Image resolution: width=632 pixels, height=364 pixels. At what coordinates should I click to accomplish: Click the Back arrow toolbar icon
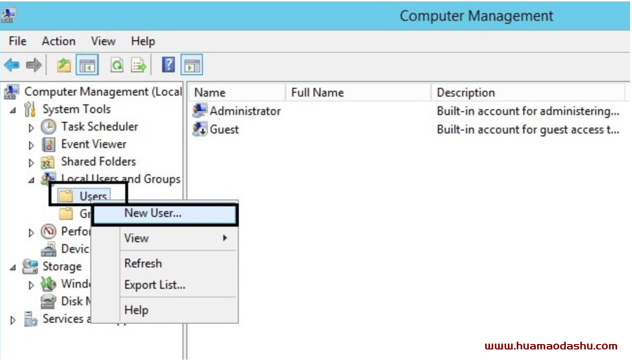pyautogui.click(x=12, y=65)
